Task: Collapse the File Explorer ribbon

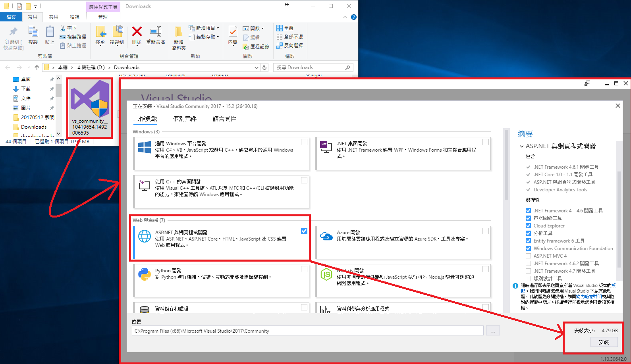Action: 345,17
